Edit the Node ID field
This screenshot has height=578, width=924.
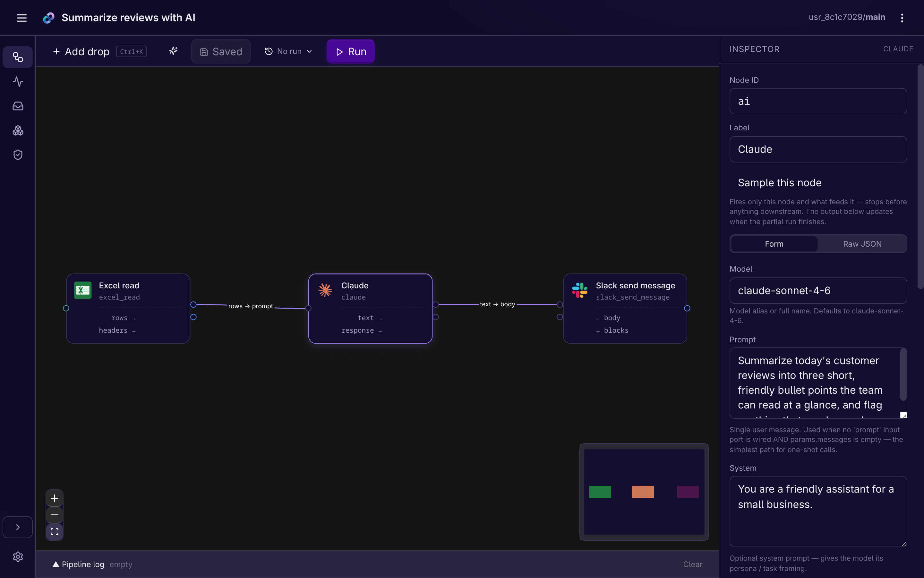pos(818,101)
